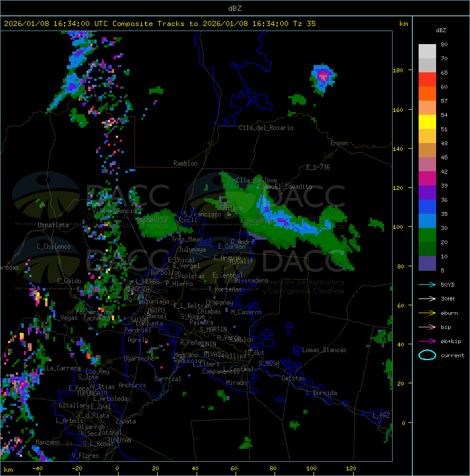Click the '180' tick on right km axis

coord(398,71)
